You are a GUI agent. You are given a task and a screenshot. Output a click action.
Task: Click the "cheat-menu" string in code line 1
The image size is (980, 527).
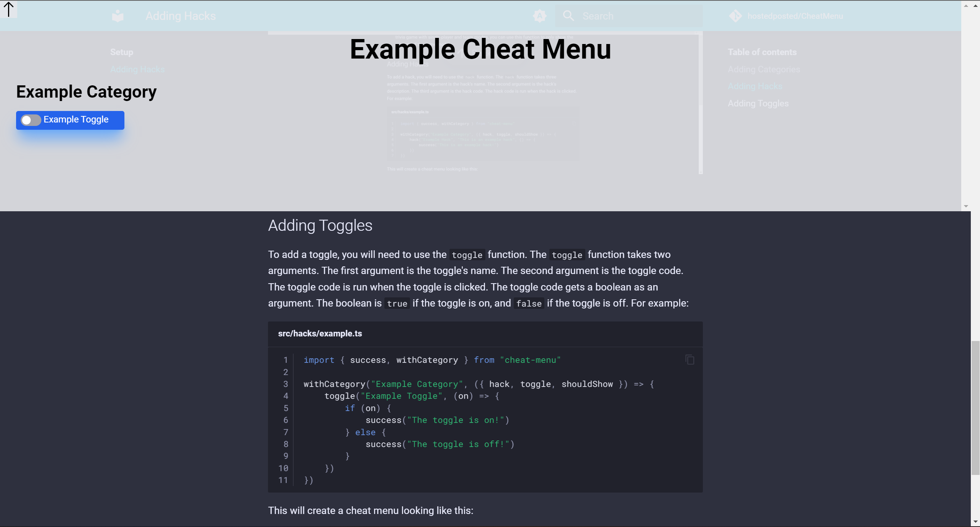tap(530, 360)
